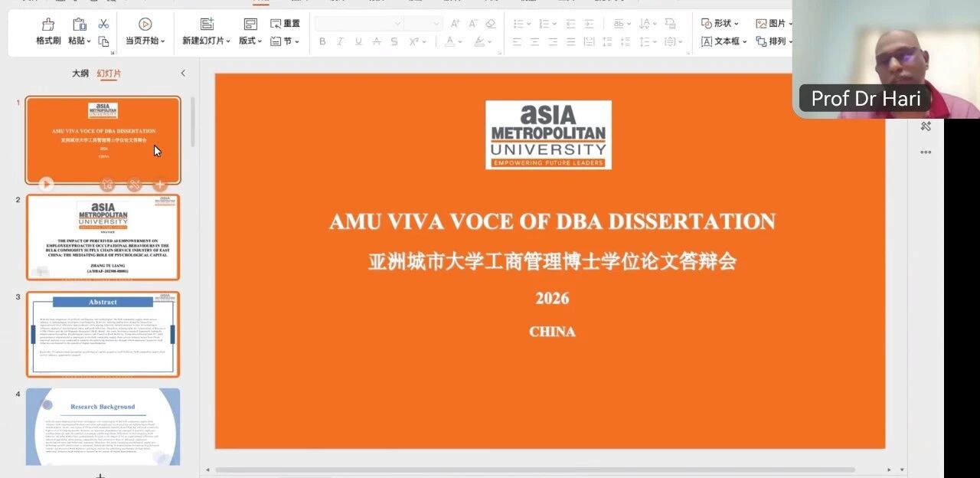This screenshot has height=478, width=980.
Task: Center align text
Action: tap(535, 41)
